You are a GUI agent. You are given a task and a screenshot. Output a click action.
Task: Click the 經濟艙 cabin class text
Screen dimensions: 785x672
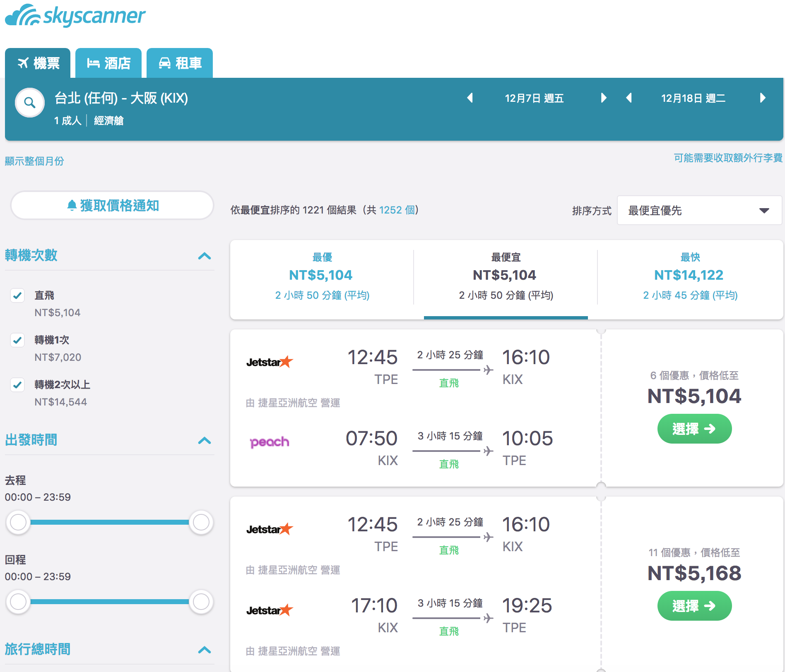click(109, 120)
